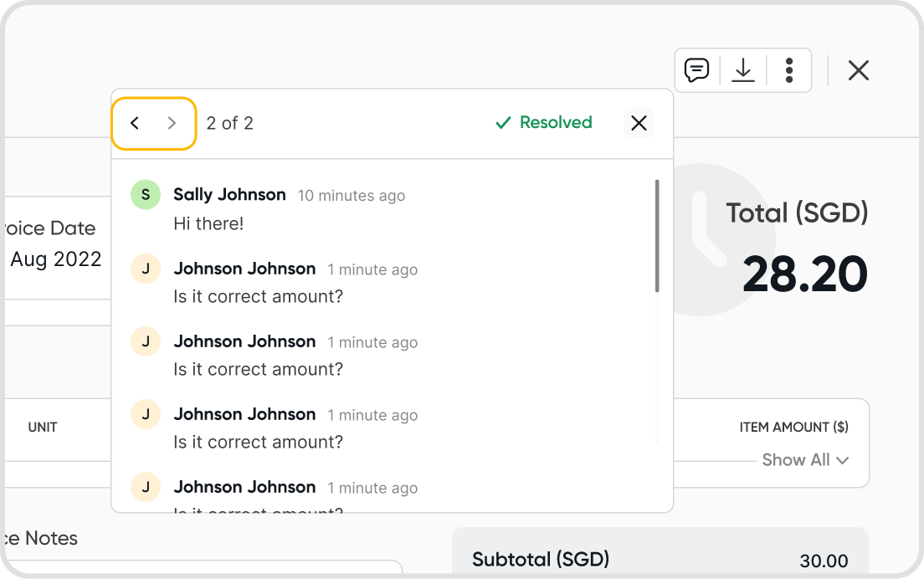The image size is (924, 579).
Task: Click the '10 minutes ago' timestamp
Action: [352, 196]
